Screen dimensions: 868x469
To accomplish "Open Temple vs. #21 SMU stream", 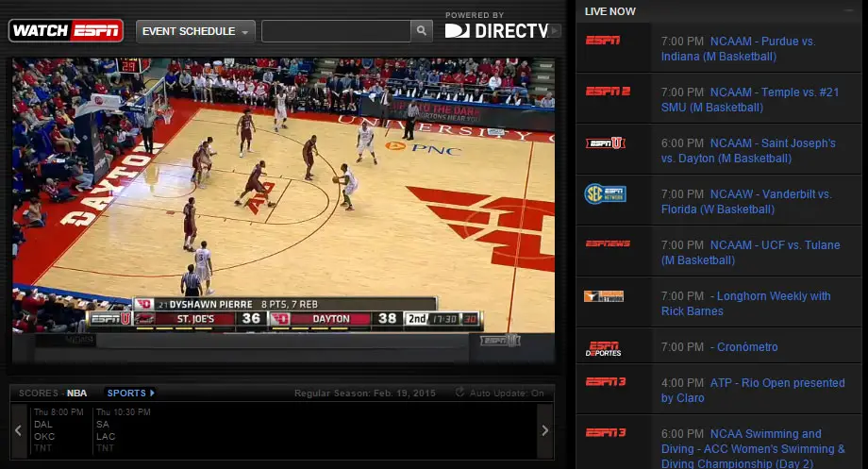I will click(749, 100).
